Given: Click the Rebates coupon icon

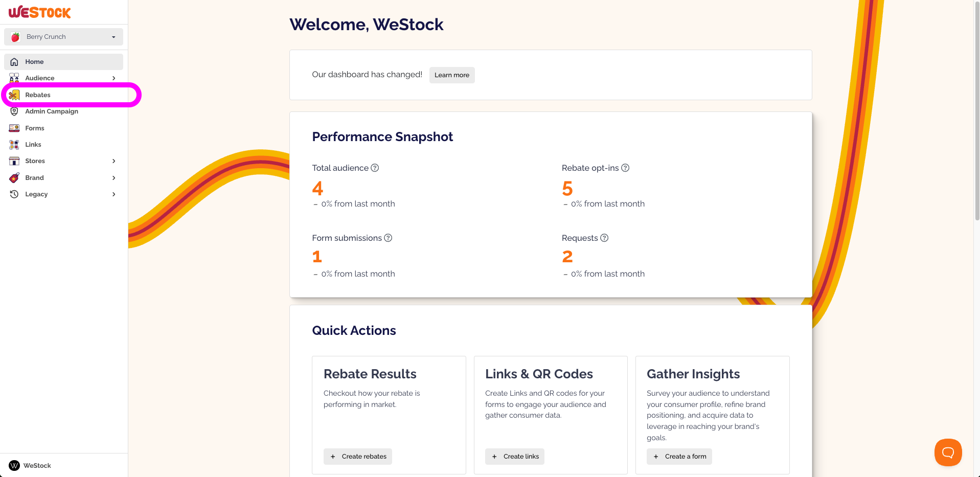Looking at the screenshot, I should [14, 95].
